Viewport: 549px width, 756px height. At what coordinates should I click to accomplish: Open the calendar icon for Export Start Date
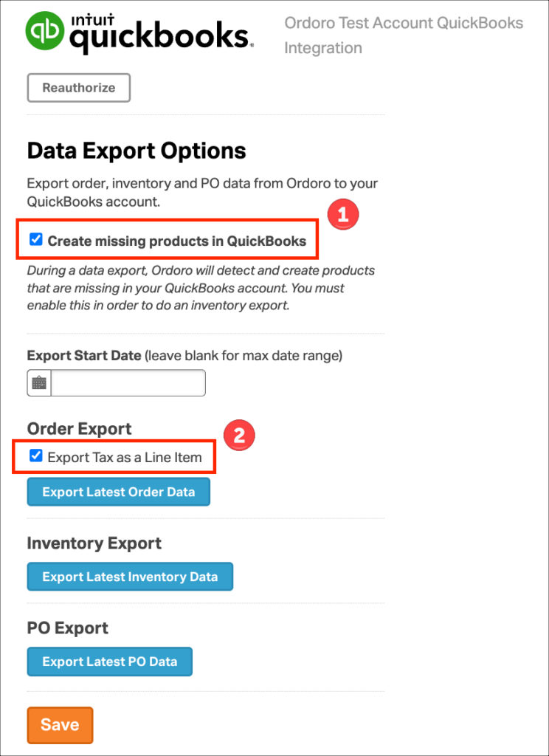(x=39, y=383)
